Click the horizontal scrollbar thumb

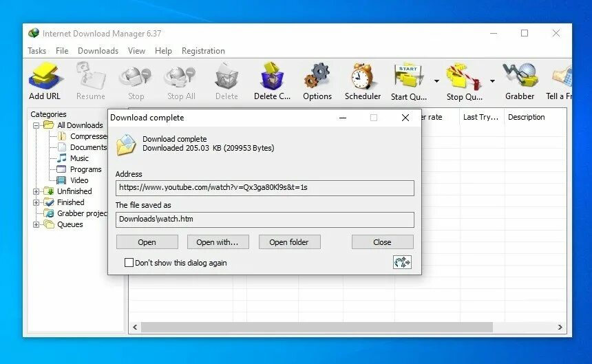317,328
